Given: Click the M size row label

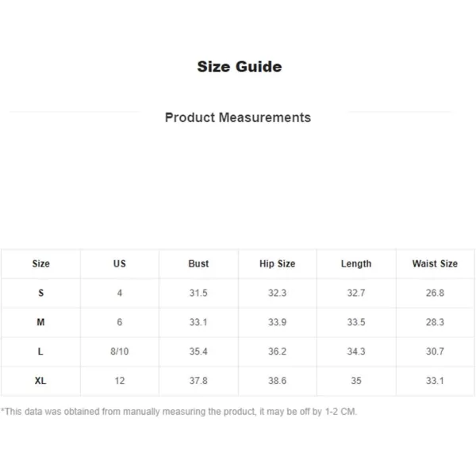Looking at the screenshot, I should [x=40, y=322].
